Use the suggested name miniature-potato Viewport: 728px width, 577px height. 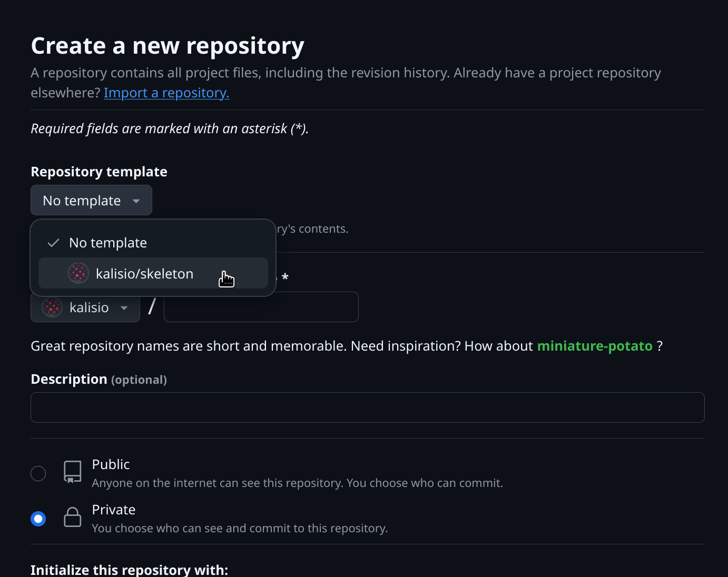point(595,346)
